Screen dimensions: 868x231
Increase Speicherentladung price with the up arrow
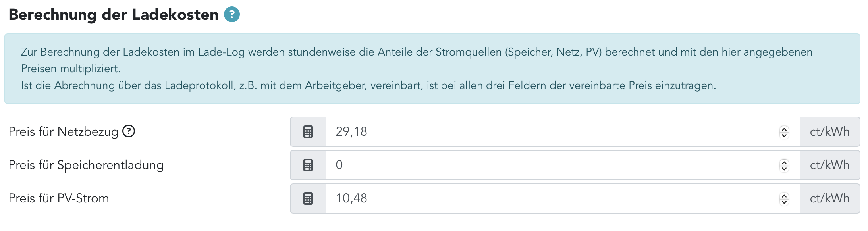pyautogui.click(x=784, y=162)
